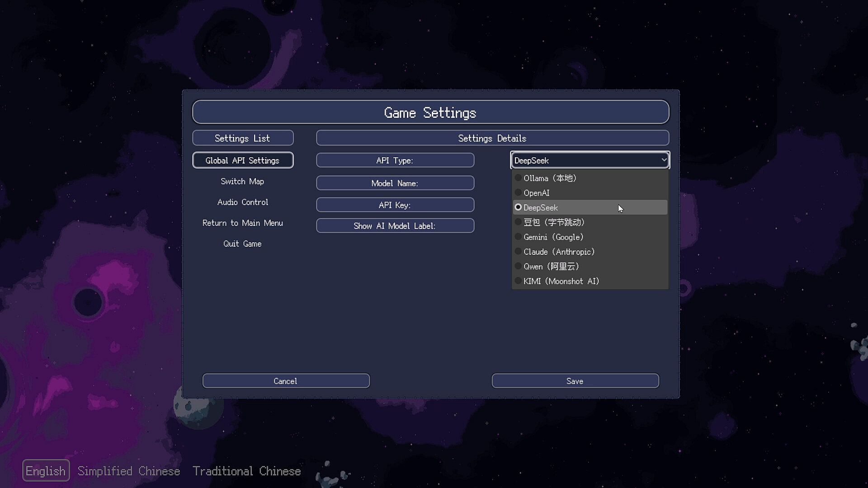Click the Show AI Model Label field
The width and height of the screenshot is (868, 488).
pos(395,226)
